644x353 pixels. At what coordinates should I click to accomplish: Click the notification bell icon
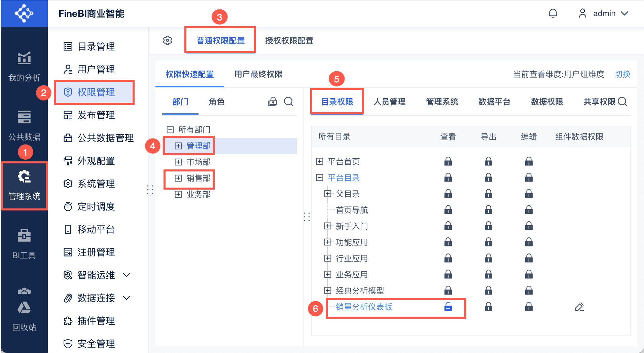[553, 13]
